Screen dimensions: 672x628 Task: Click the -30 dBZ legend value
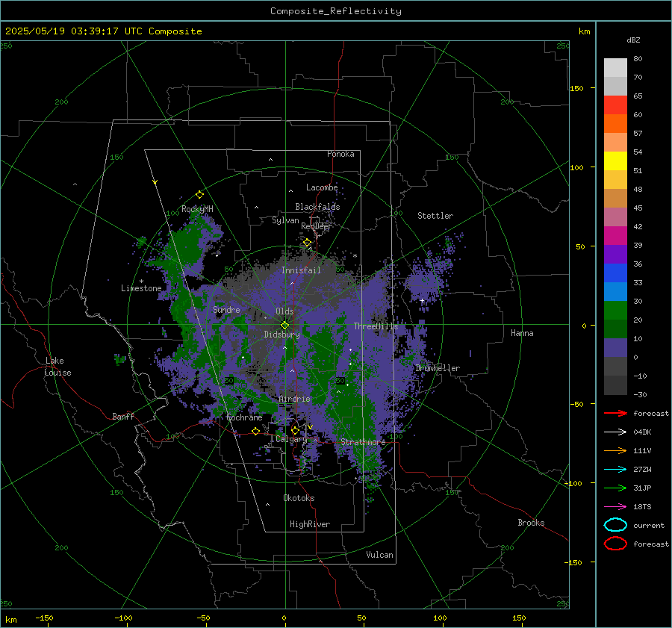point(641,394)
